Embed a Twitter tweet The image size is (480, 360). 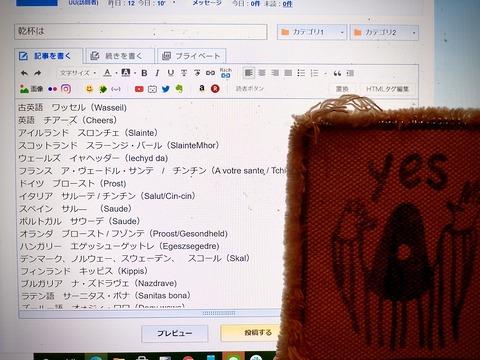coord(166,89)
